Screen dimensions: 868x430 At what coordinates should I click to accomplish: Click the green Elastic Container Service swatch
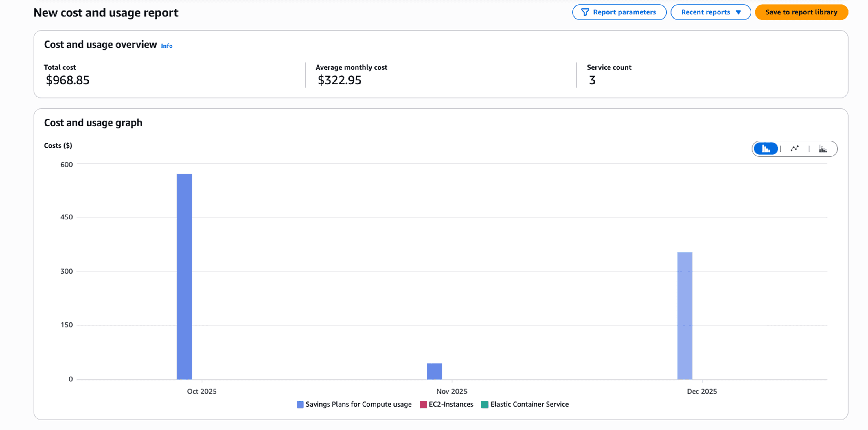pyautogui.click(x=485, y=405)
